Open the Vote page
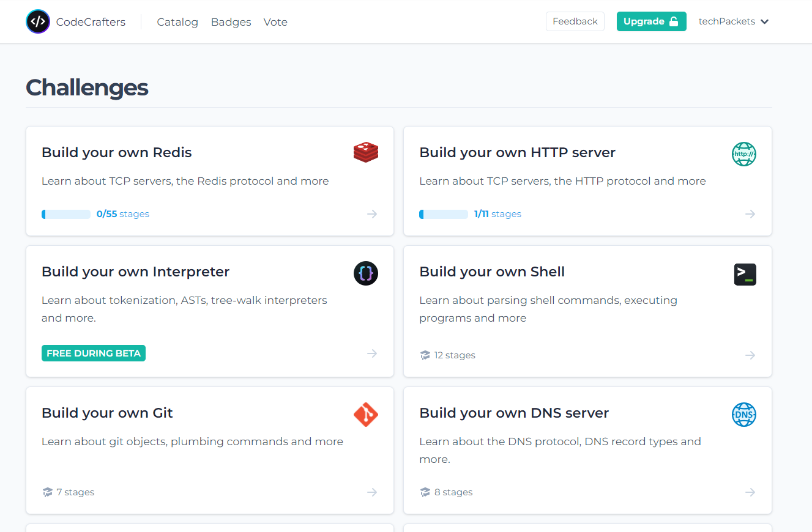 275,22
